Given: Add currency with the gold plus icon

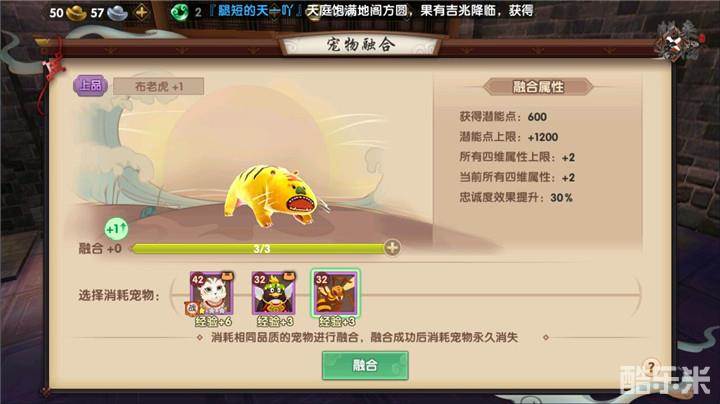Looking at the screenshot, I should [142, 12].
